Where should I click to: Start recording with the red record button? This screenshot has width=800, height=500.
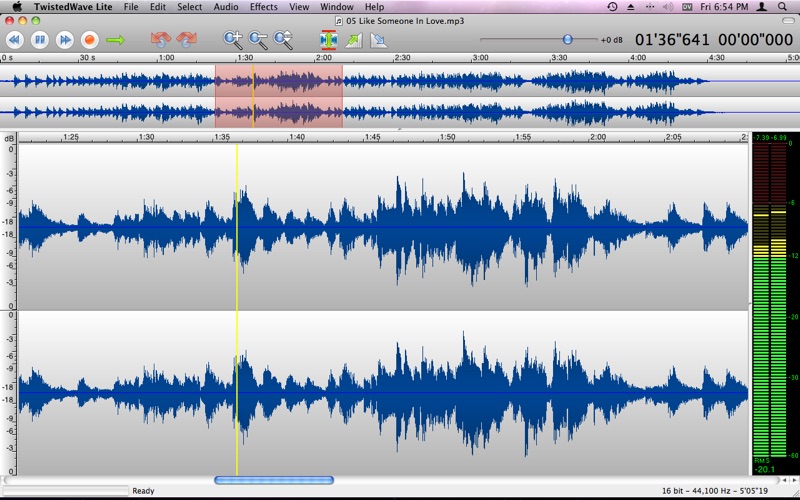90,40
